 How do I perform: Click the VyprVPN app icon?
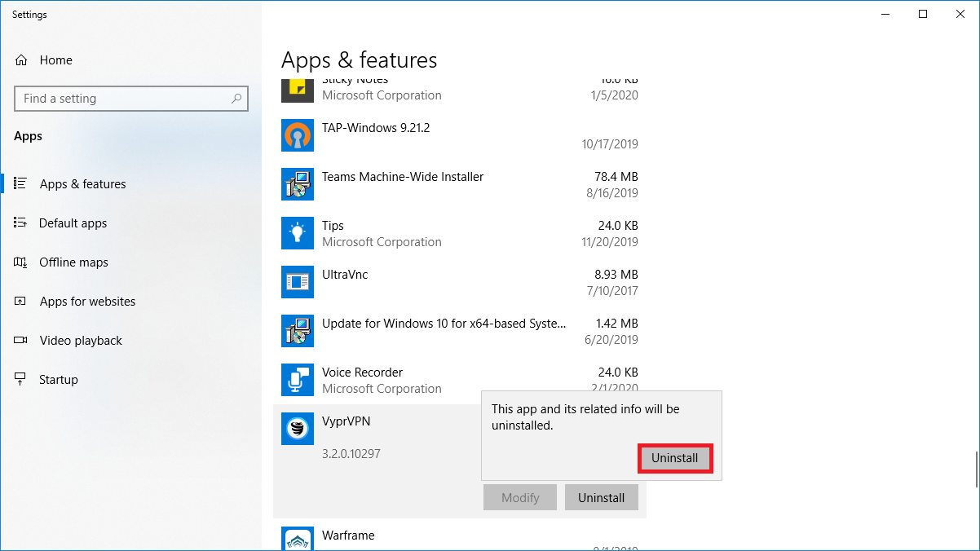pos(298,429)
